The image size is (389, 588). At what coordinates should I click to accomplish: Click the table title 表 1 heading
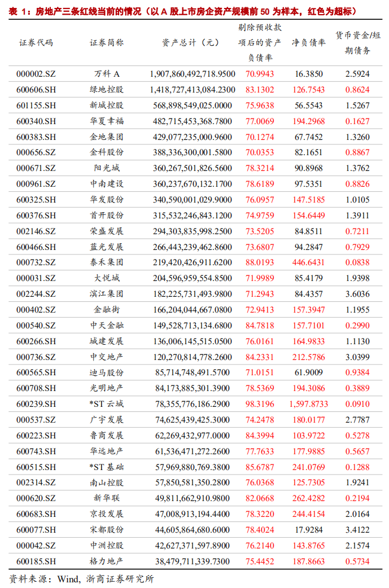pos(183,12)
